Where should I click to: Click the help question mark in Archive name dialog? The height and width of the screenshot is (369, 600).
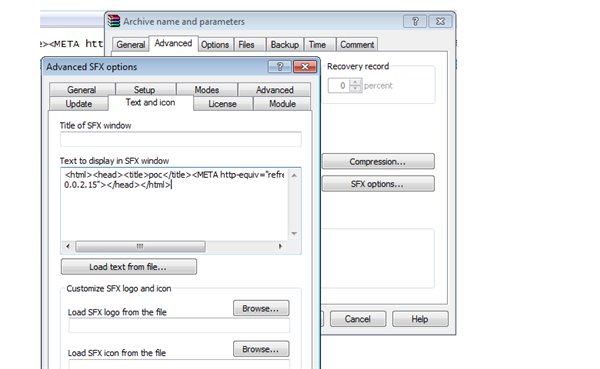point(415,21)
